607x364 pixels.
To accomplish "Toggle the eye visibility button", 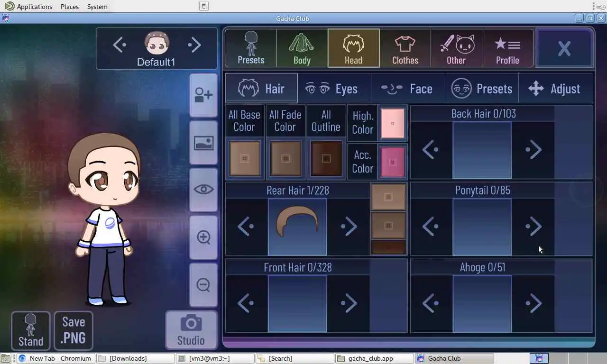I will coord(203,190).
